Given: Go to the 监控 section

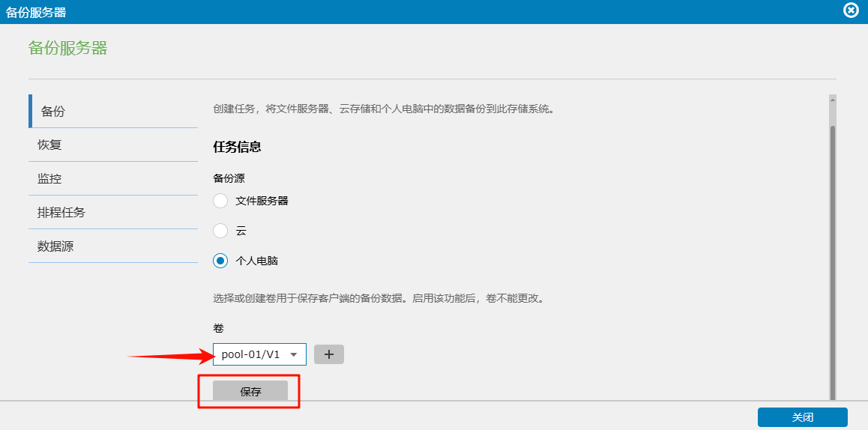Looking at the screenshot, I should [x=49, y=178].
